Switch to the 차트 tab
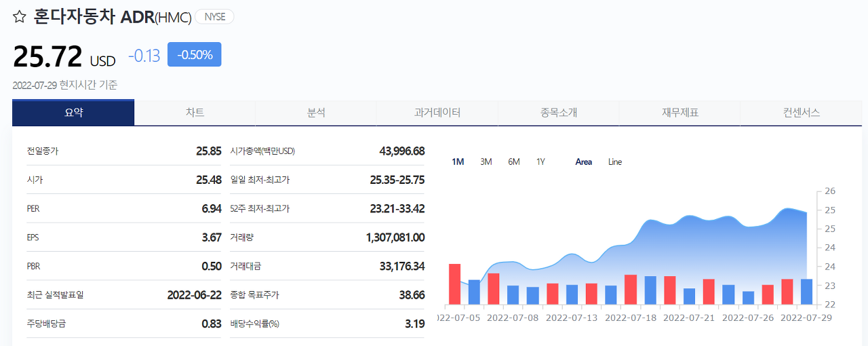Viewport: 868px width, 346px height. pos(195,113)
